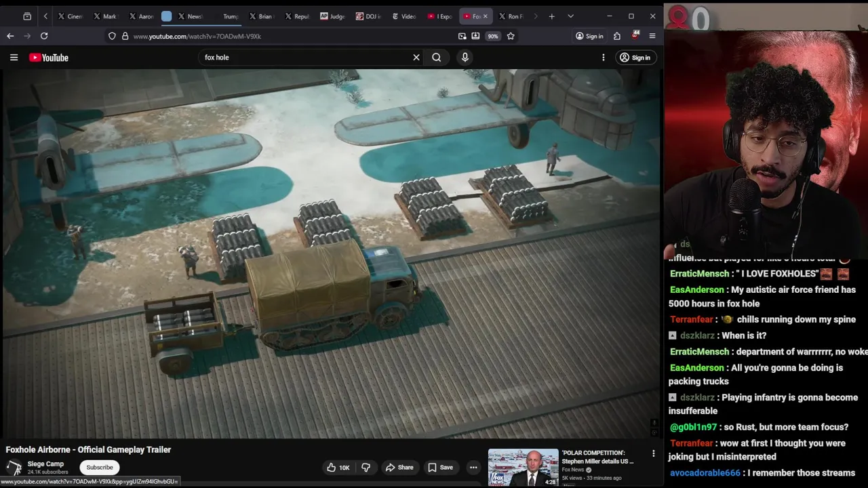Switch to the 'Trump' tab
Viewport: 868px width, 488px height.
tap(227, 16)
